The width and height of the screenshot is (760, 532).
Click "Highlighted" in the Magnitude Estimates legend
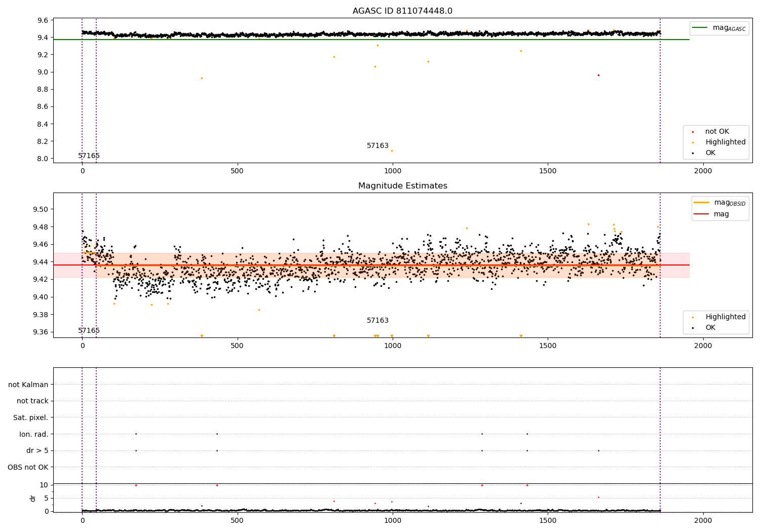pos(726,317)
